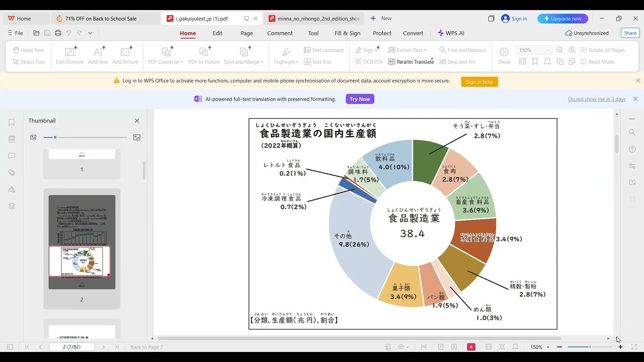Toggle full screen icon in status bar

[634, 347]
